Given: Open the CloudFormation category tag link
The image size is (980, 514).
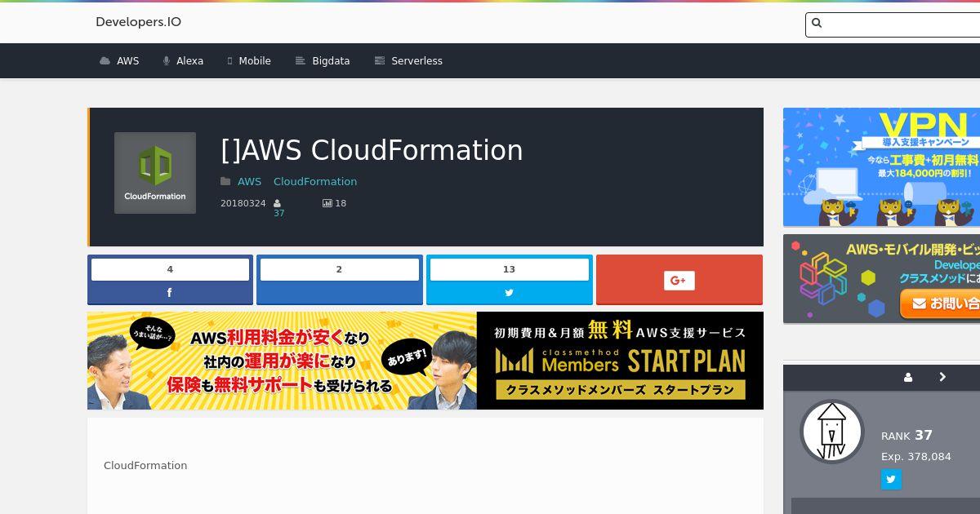Looking at the screenshot, I should pos(315,181).
